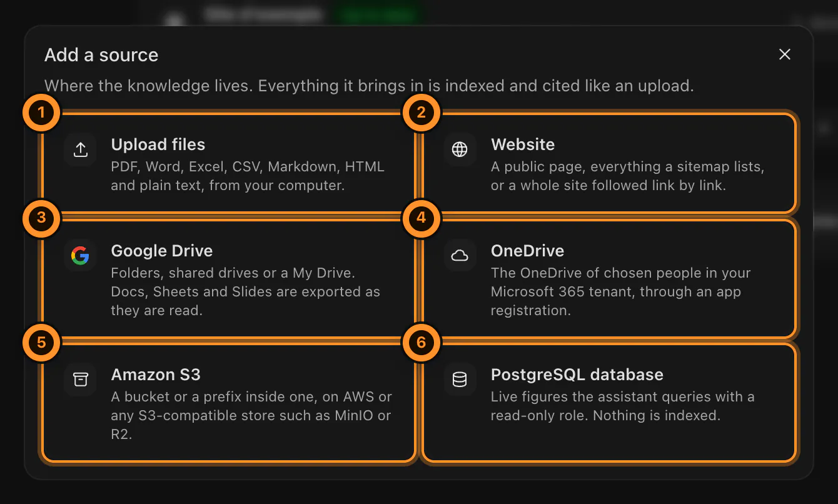
Task: Click the Google logo icon
Action: pyautogui.click(x=80, y=255)
